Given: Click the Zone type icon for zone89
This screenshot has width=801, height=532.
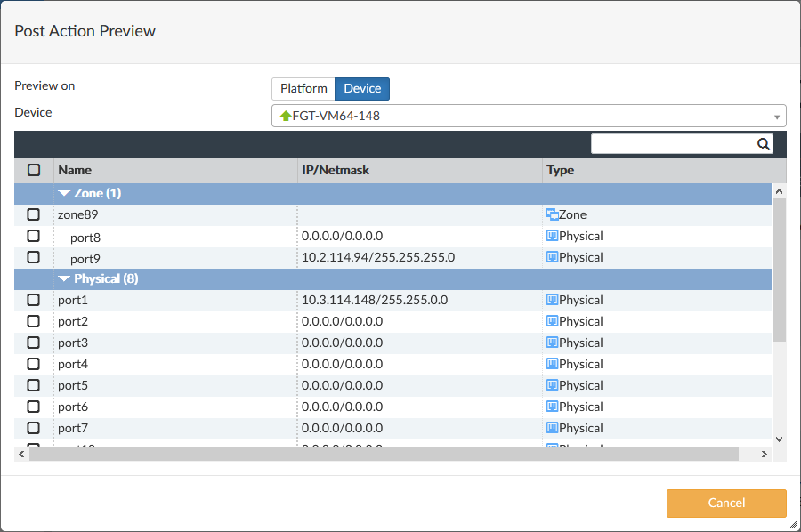Looking at the screenshot, I should (552, 214).
